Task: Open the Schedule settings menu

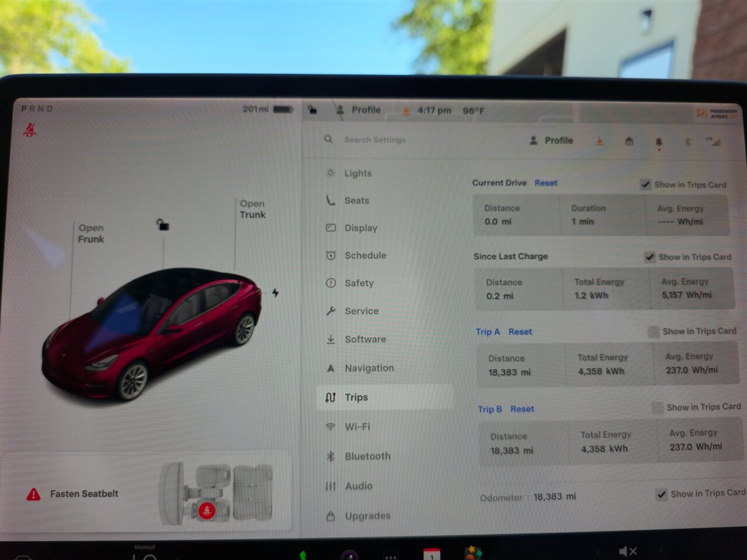Action: 365,256
